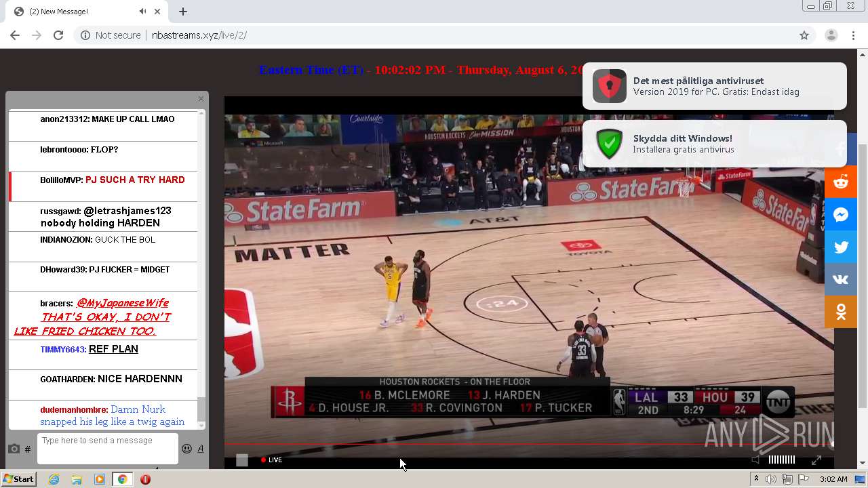868x488 pixels.
Task: Open the Windows Start menu
Action: coord(19,479)
